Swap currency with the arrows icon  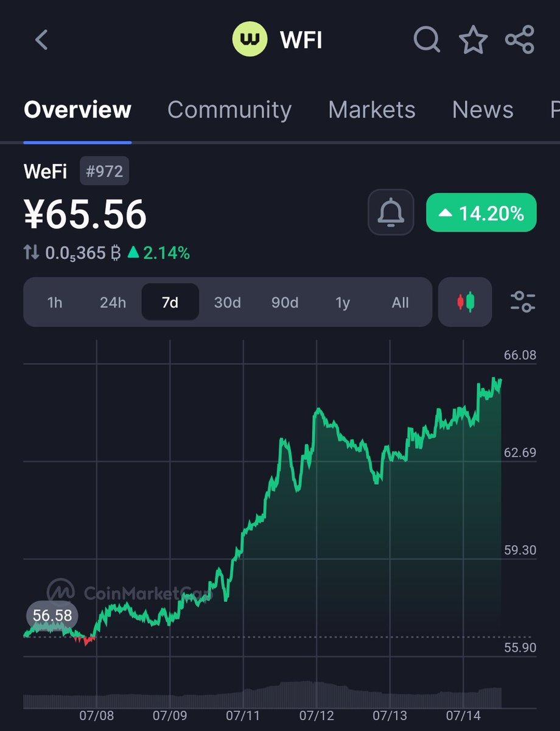click(31, 253)
